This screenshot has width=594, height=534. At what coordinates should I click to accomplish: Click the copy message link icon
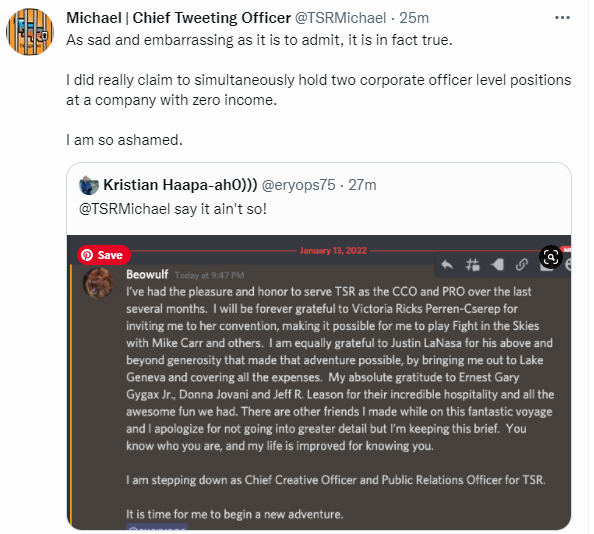[522, 265]
